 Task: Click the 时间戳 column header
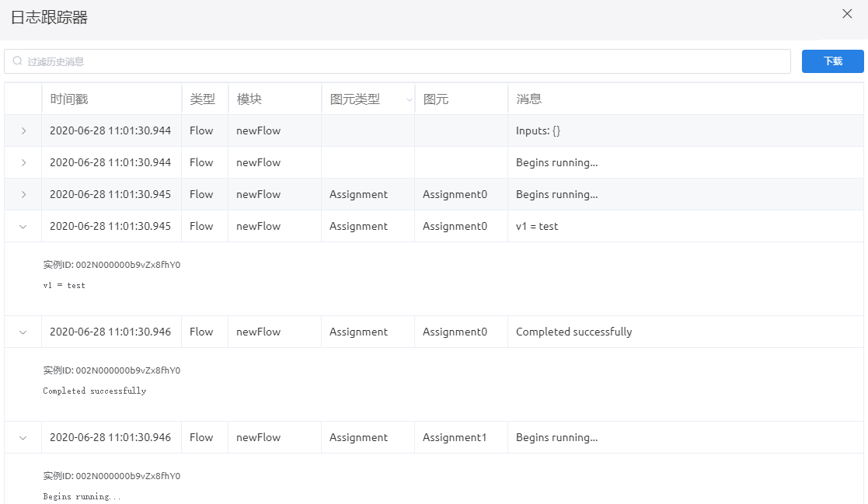[x=69, y=99]
